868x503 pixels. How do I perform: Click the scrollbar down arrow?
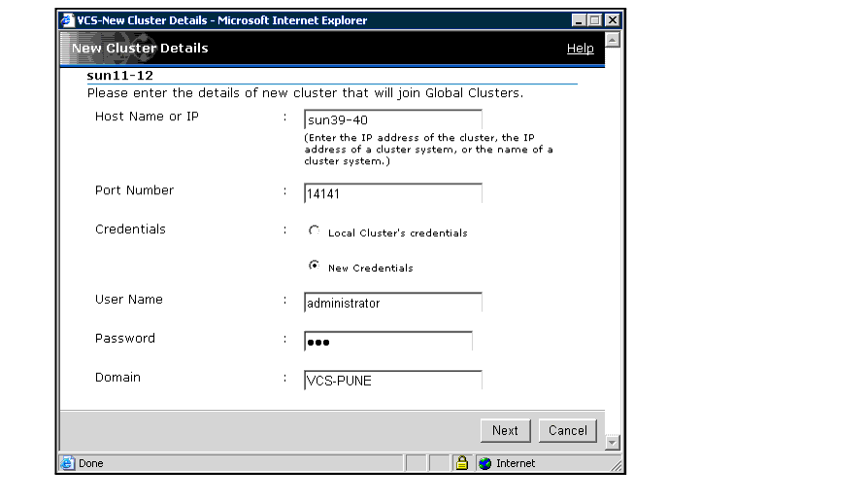(612, 443)
